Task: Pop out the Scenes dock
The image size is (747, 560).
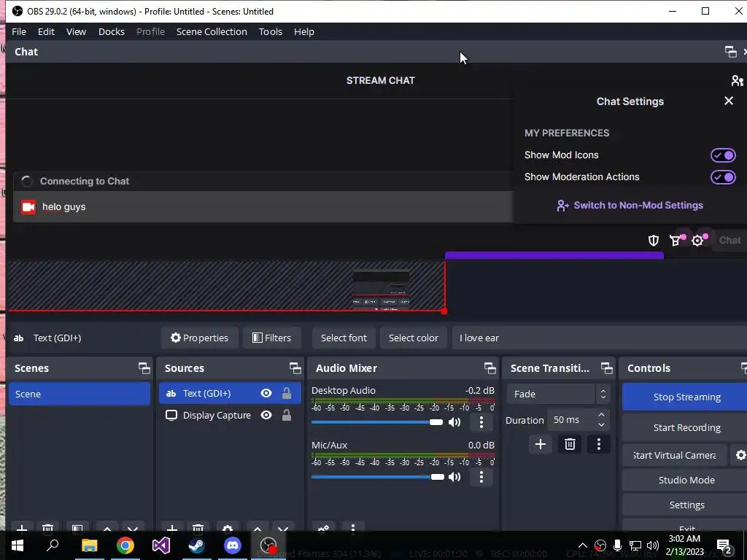Action: click(144, 368)
